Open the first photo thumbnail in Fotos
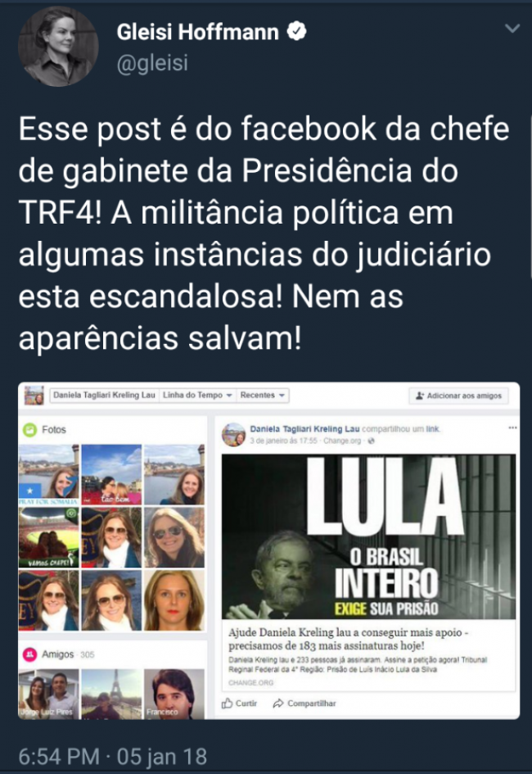 48,474
